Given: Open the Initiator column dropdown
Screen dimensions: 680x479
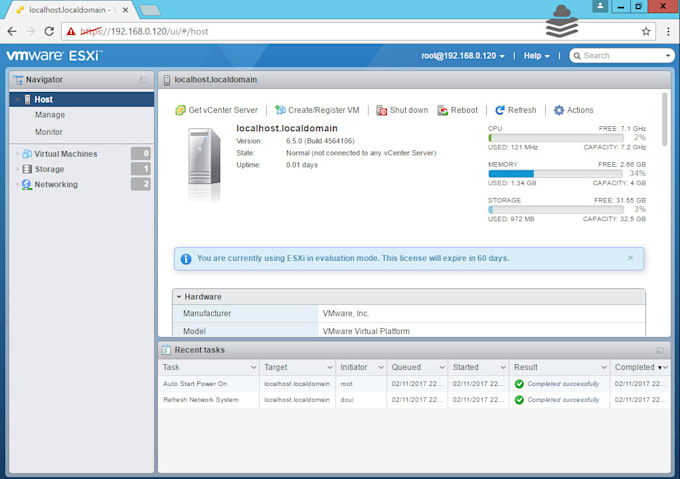Looking at the screenshot, I should 381,367.
